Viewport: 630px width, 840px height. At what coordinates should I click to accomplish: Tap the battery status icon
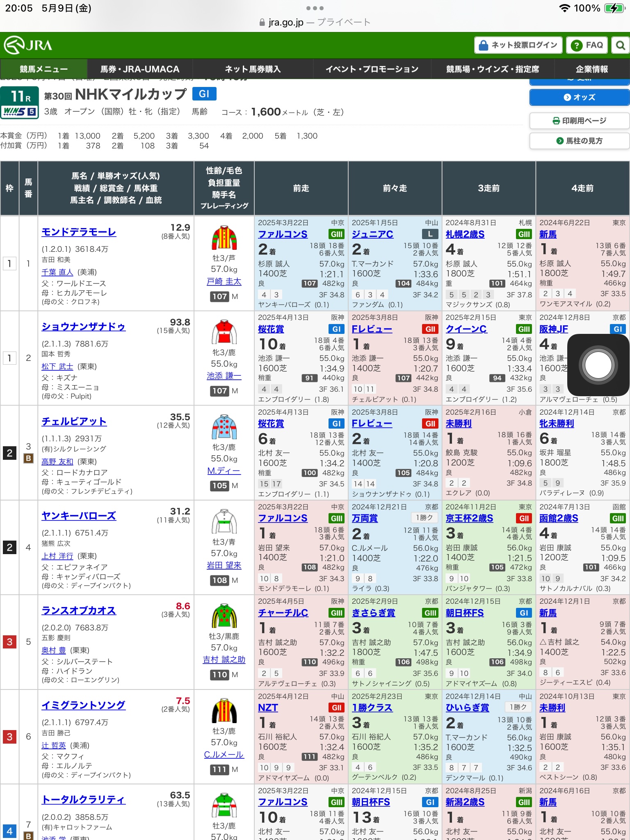614,8
